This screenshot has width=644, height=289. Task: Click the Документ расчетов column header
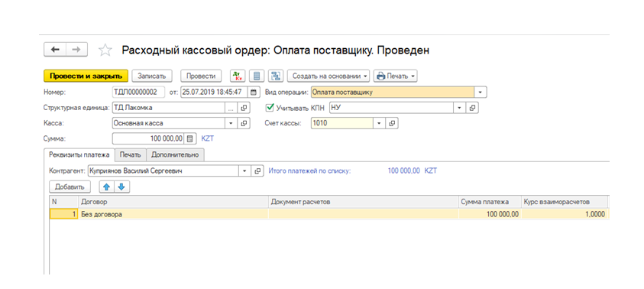click(364, 202)
